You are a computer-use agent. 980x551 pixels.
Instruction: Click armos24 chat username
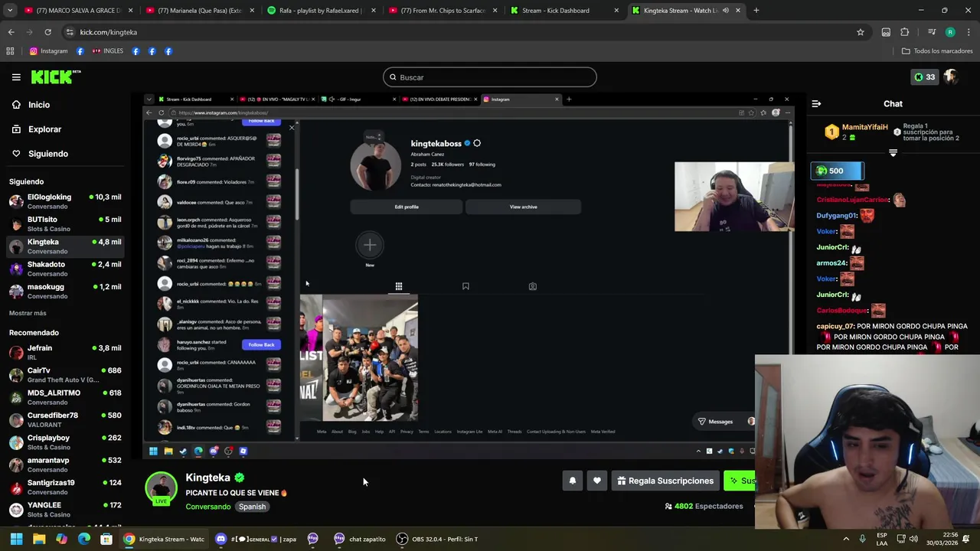pos(831,263)
